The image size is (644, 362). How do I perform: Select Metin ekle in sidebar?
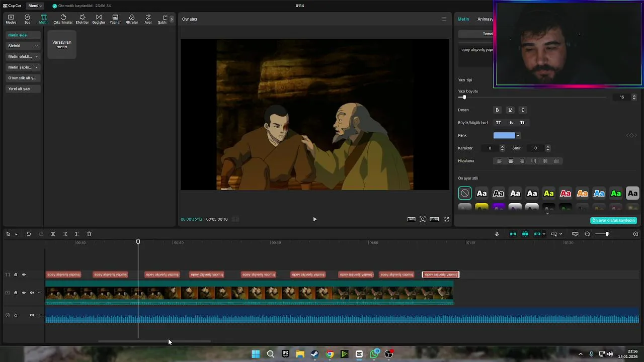pos(23,35)
